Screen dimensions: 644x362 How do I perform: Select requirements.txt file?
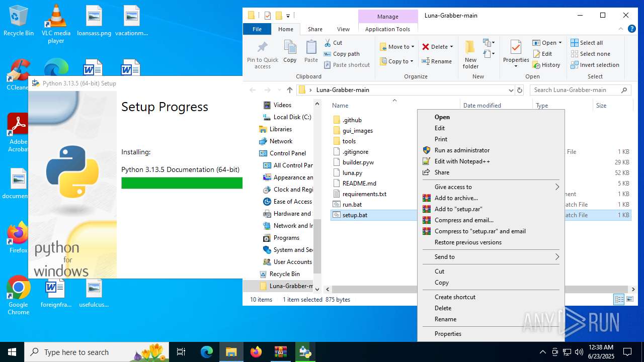(x=364, y=194)
